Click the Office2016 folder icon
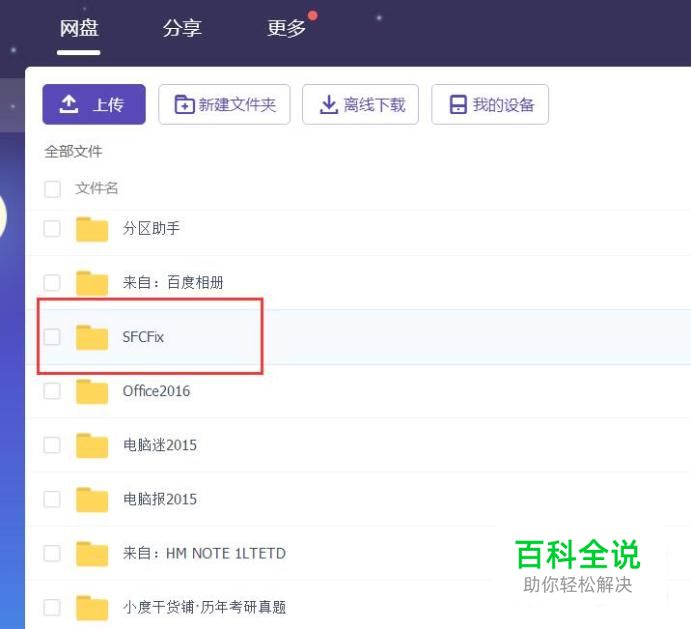This screenshot has width=691, height=629. [x=92, y=391]
